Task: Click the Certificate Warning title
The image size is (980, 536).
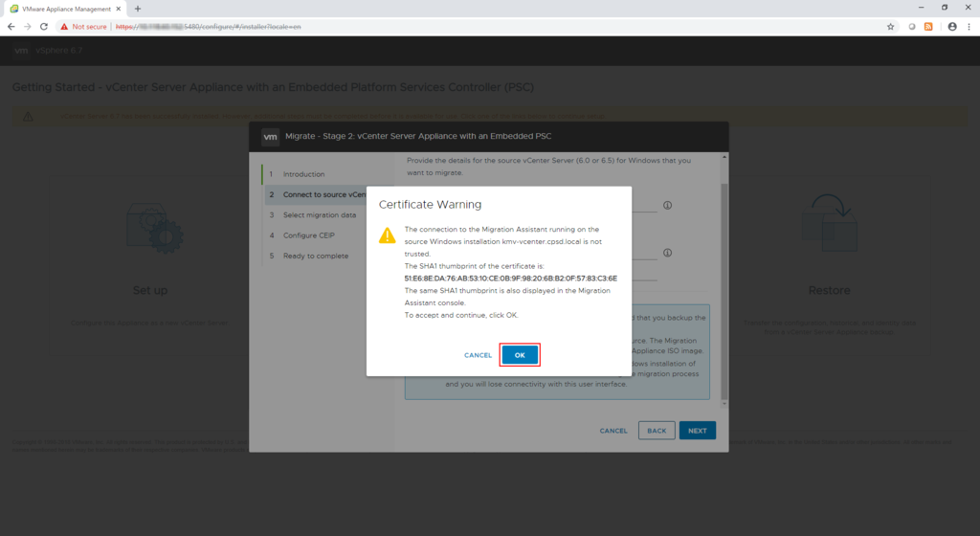Action: click(430, 204)
